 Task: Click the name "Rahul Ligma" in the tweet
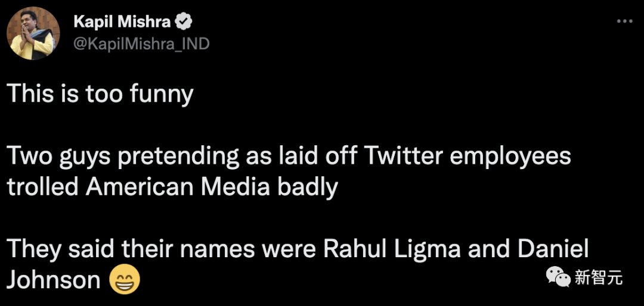(x=392, y=249)
